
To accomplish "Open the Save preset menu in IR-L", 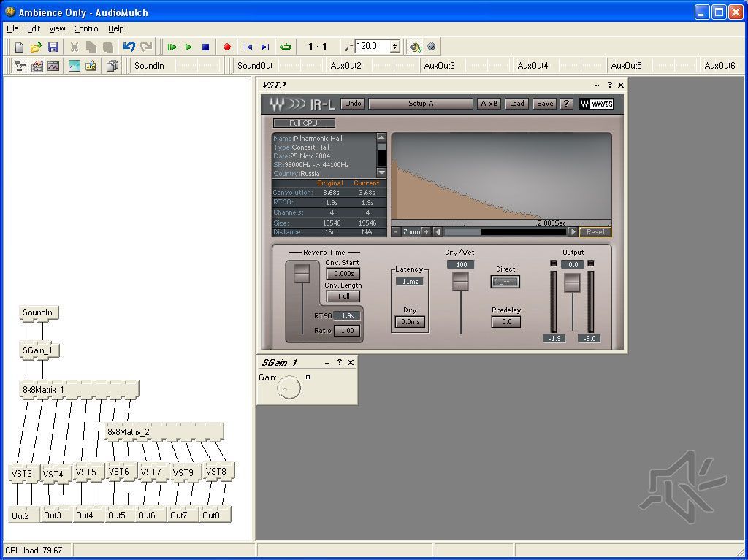I will click(x=545, y=104).
